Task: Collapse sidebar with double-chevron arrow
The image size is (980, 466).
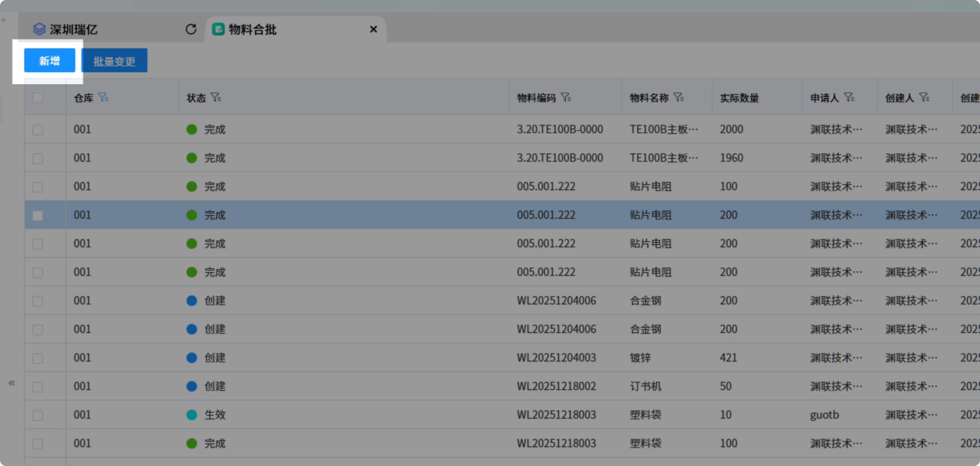Action: point(12,383)
